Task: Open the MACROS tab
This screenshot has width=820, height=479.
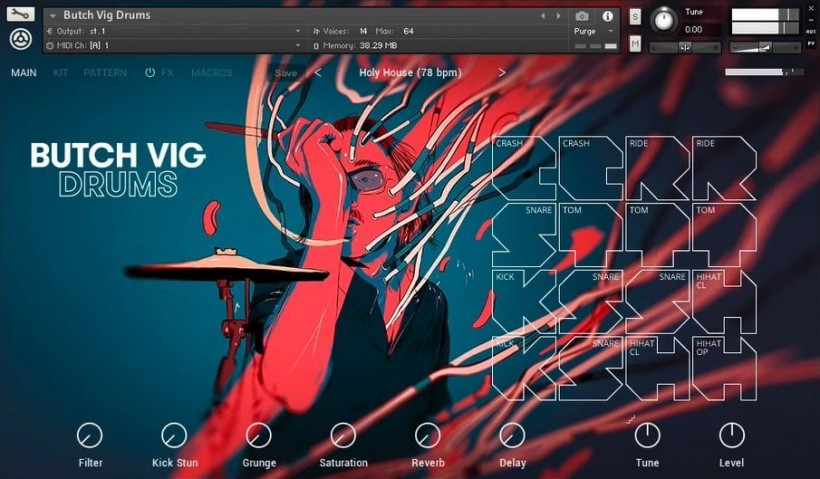Action: coord(212,73)
